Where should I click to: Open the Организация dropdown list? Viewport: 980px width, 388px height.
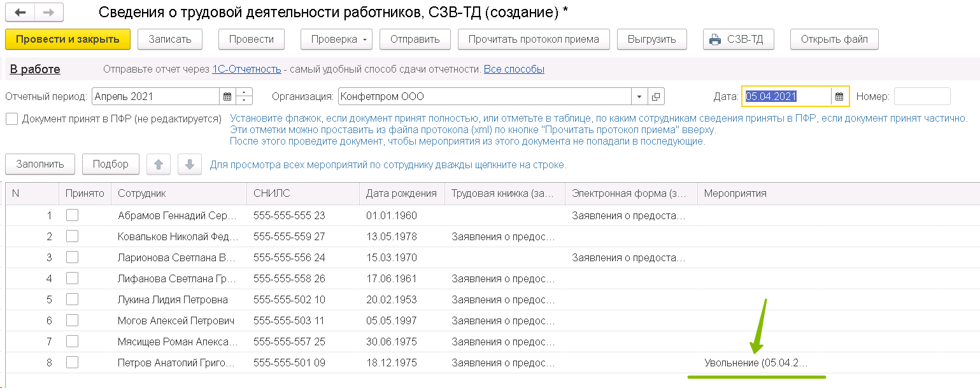click(639, 97)
